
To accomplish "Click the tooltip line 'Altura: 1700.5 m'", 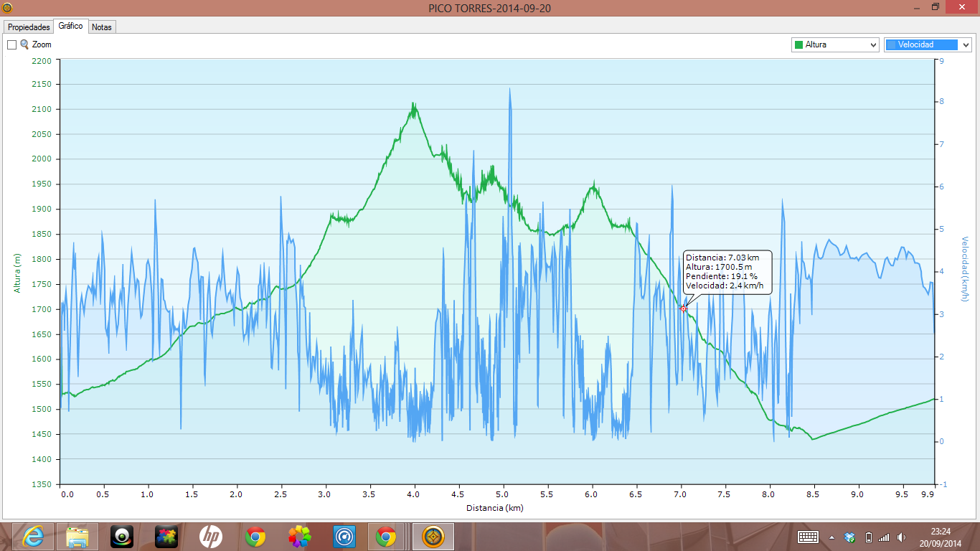I will click(x=719, y=267).
